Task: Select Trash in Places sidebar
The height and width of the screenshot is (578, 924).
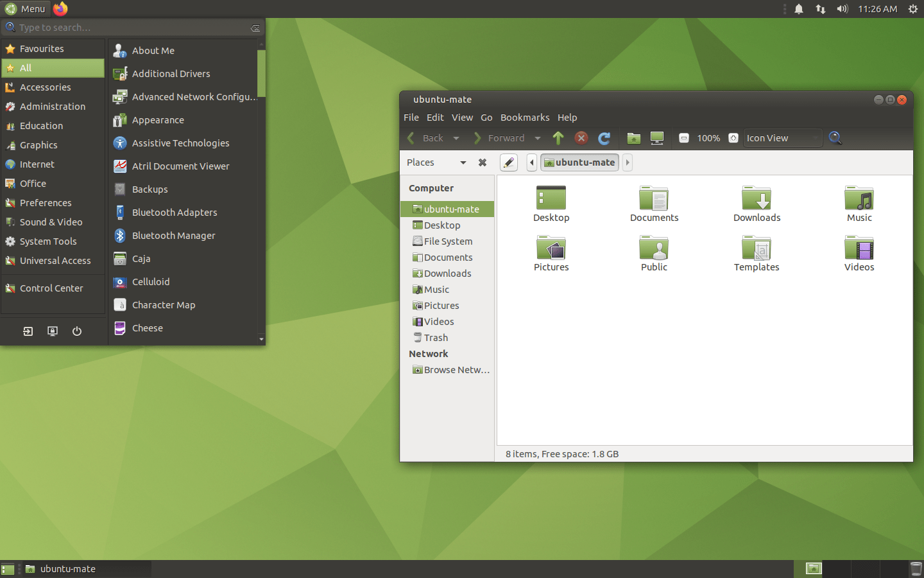Action: click(447, 338)
